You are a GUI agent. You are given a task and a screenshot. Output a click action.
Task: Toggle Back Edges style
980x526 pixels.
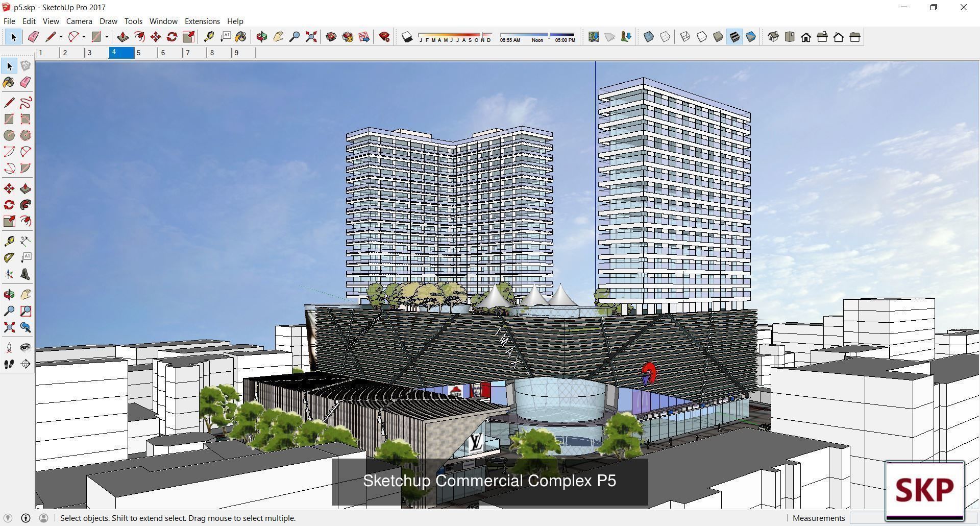(665, 37)
